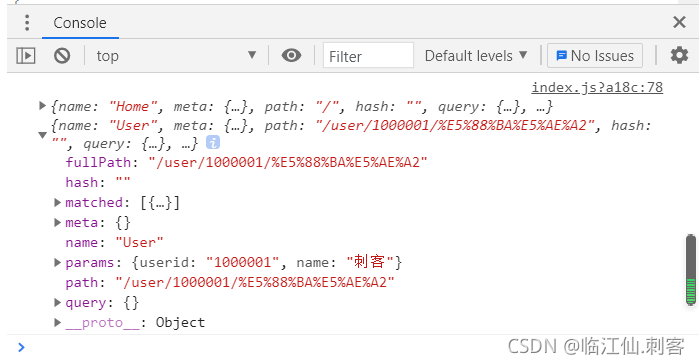The height and width of the screenshot is (364, 699).
Task: Click the console prompt arrow
Action: pyautogui.click(x=21, y=347)
